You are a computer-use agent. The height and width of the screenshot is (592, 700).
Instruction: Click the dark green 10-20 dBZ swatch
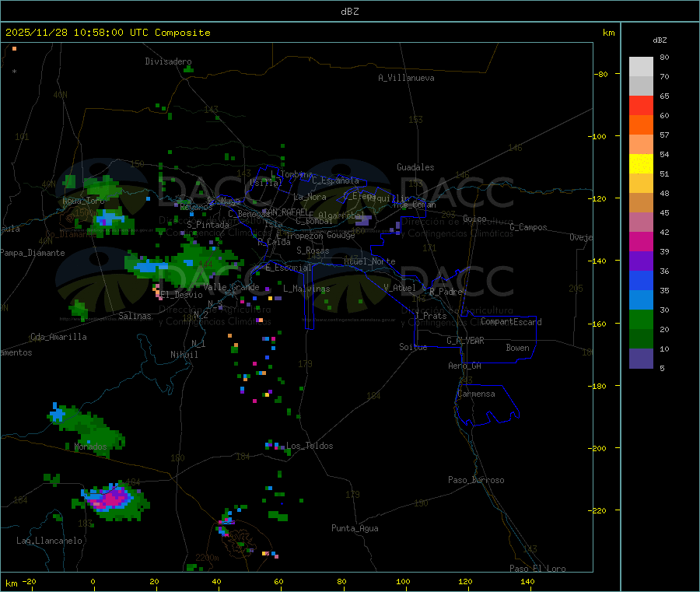(641, 339)
